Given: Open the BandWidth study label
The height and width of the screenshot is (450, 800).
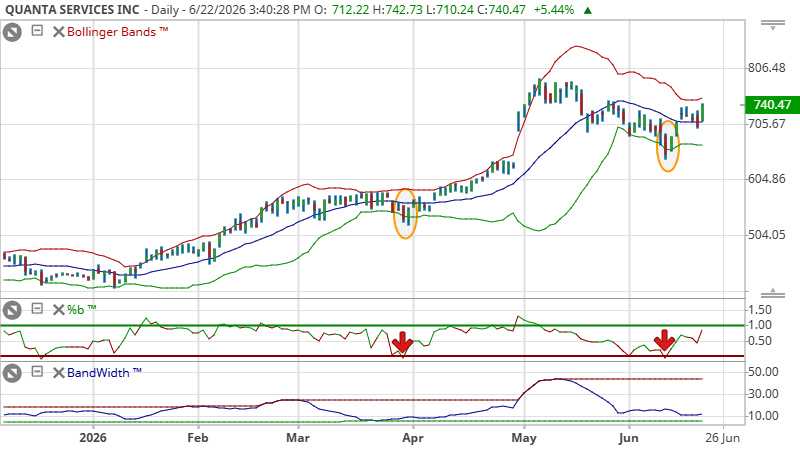Looking at the screenshot, I should coord(104,372).
